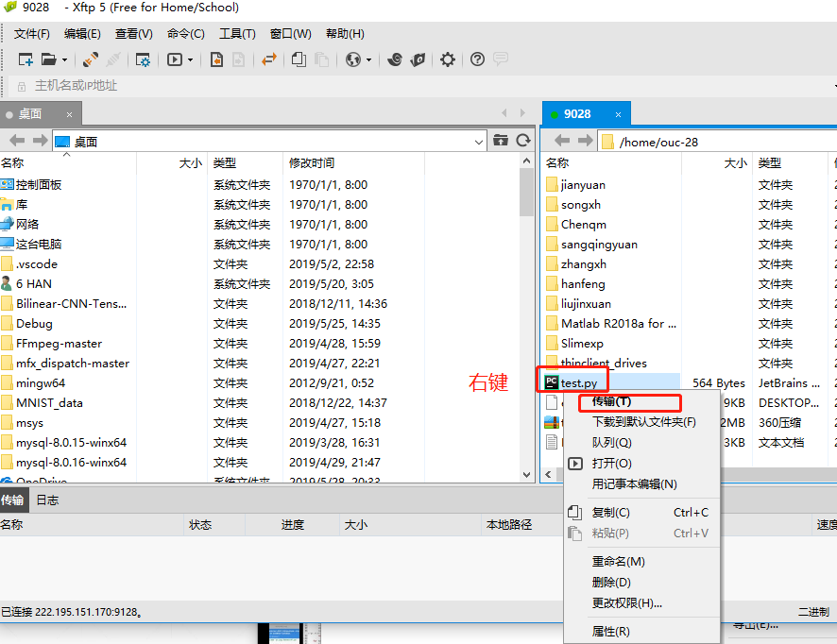Click the back navigation arrow in remote pane
The width and height of the screenshot is (837, 644).
(x=560, y=139)
